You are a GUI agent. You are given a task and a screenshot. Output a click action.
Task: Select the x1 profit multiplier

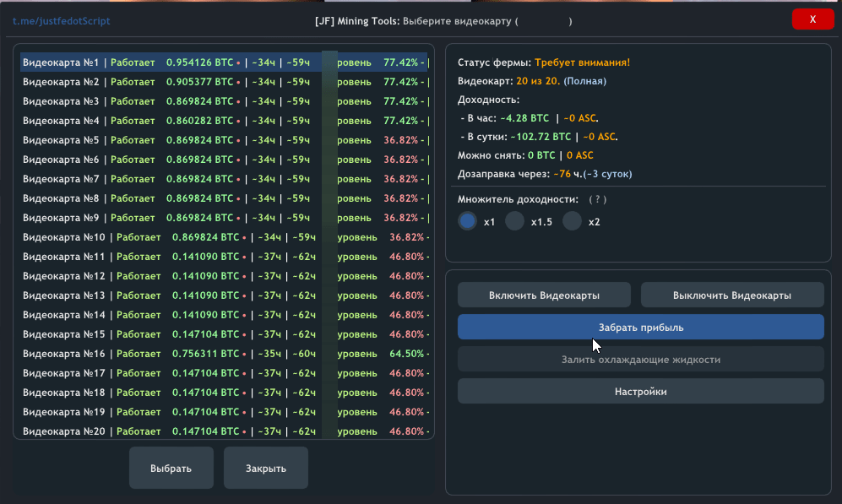click(x=467, y=221)
